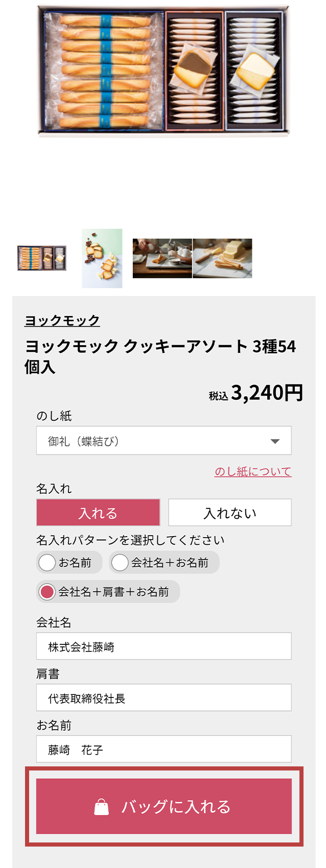This screenshot has width=326, height=868.
Task: Click the large main product photo
Action: [x=163, y=71]
